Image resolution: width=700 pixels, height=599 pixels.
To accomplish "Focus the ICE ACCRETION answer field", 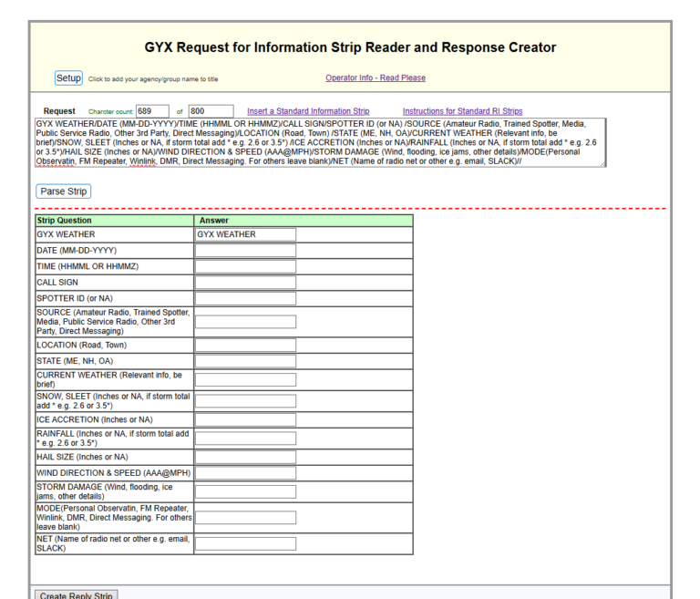I will (x=245, y=420).
